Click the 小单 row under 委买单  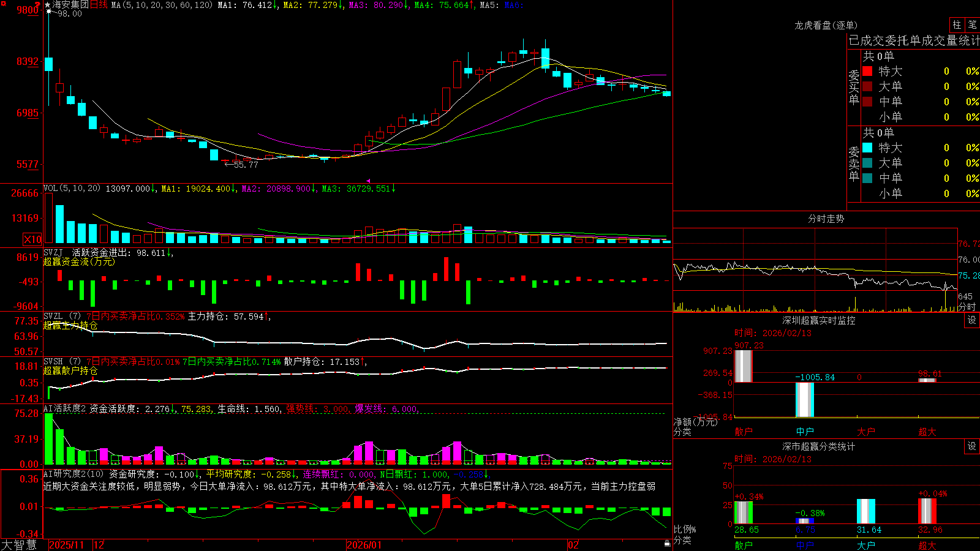pos(921,117)
